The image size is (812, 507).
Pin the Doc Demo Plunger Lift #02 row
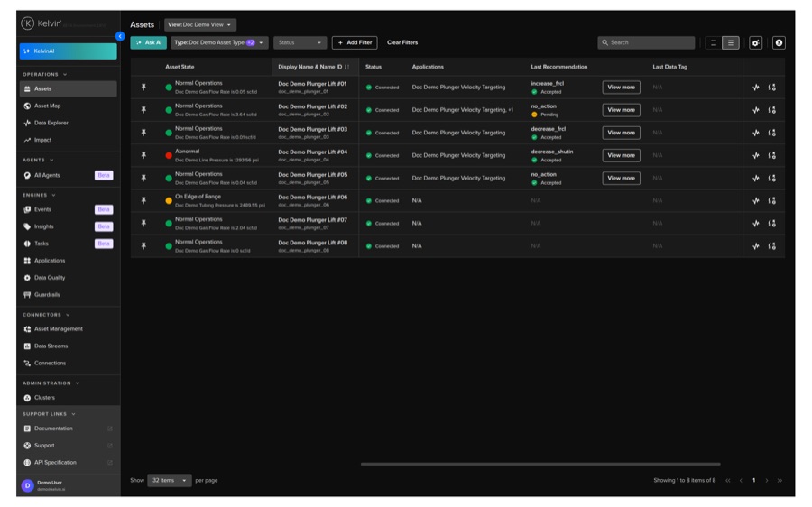click(144, 110)
